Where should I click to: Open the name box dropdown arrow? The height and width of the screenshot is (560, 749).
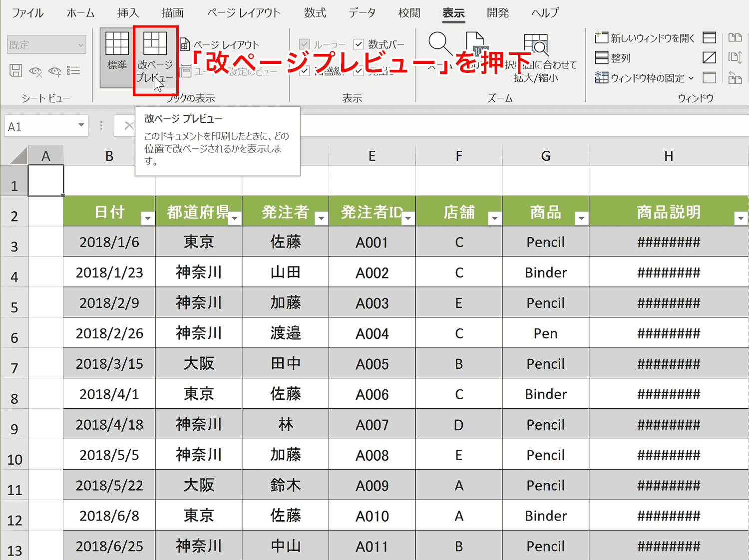click(x=81, y=125)
